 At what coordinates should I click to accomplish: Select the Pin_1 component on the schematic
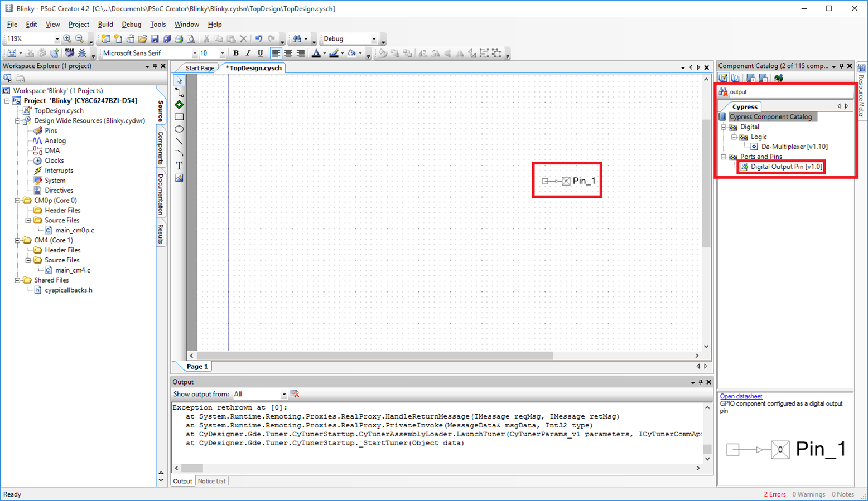tap(568, 181)
